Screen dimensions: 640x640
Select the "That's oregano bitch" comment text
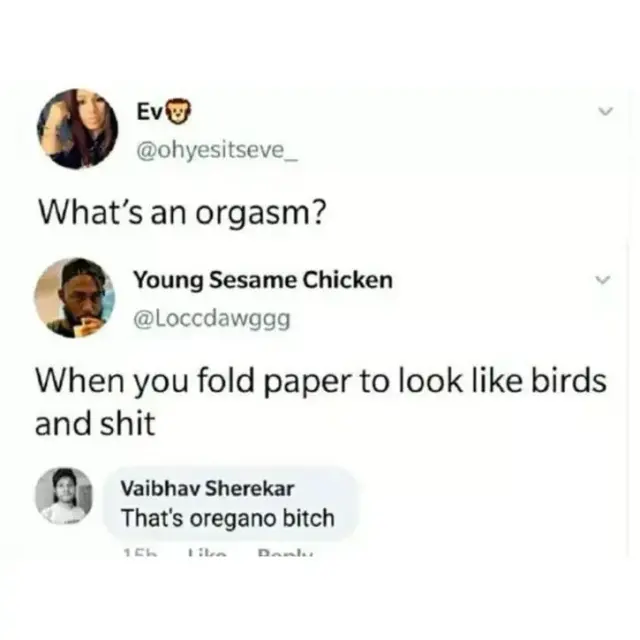coord(228,518)
